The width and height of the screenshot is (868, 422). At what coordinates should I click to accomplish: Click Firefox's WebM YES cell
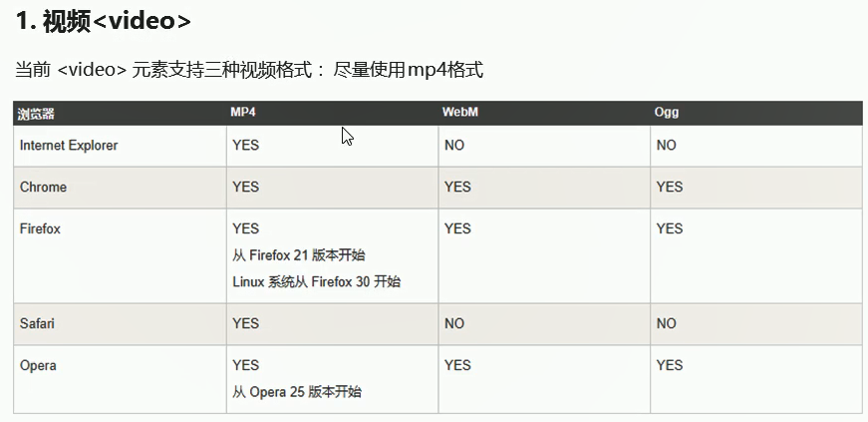tap(457, 229)
